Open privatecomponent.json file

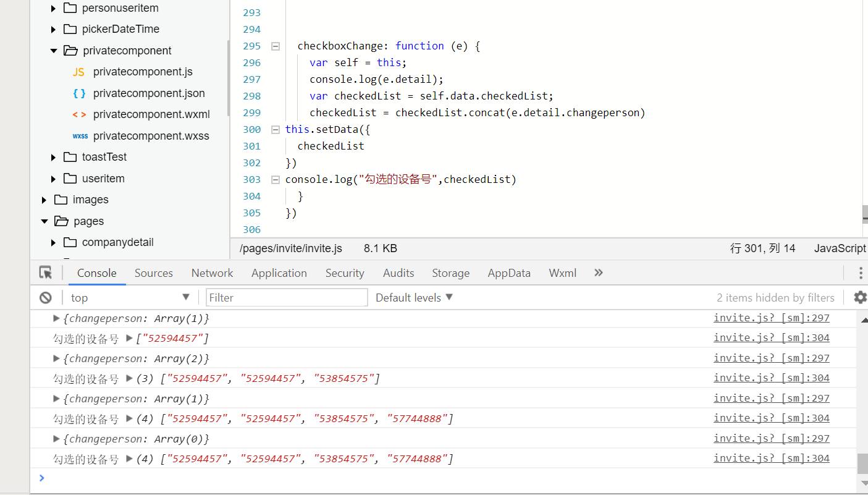pos(148,93)
